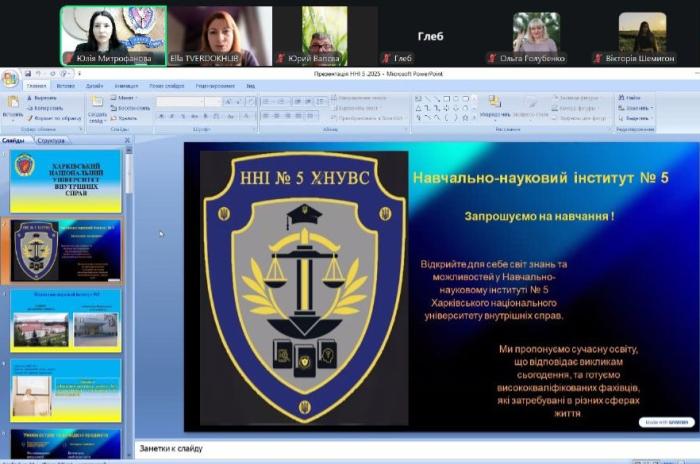Click the Вставить paste icon
This screenshot has height=464, width=700.
pos(12,102)
